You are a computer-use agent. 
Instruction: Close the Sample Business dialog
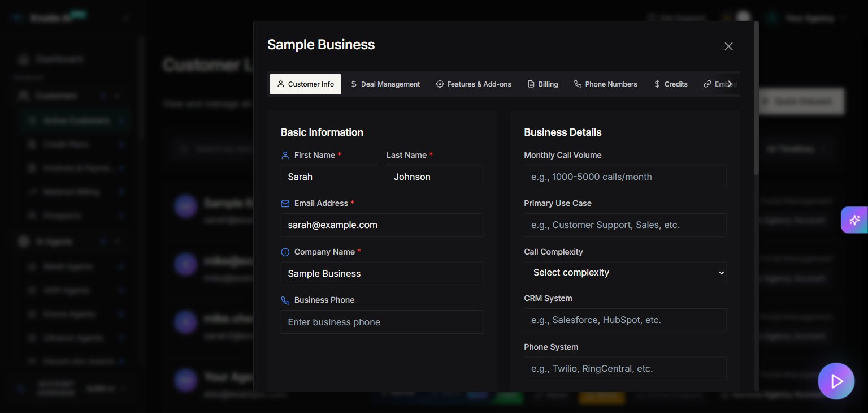coord(728,46)
